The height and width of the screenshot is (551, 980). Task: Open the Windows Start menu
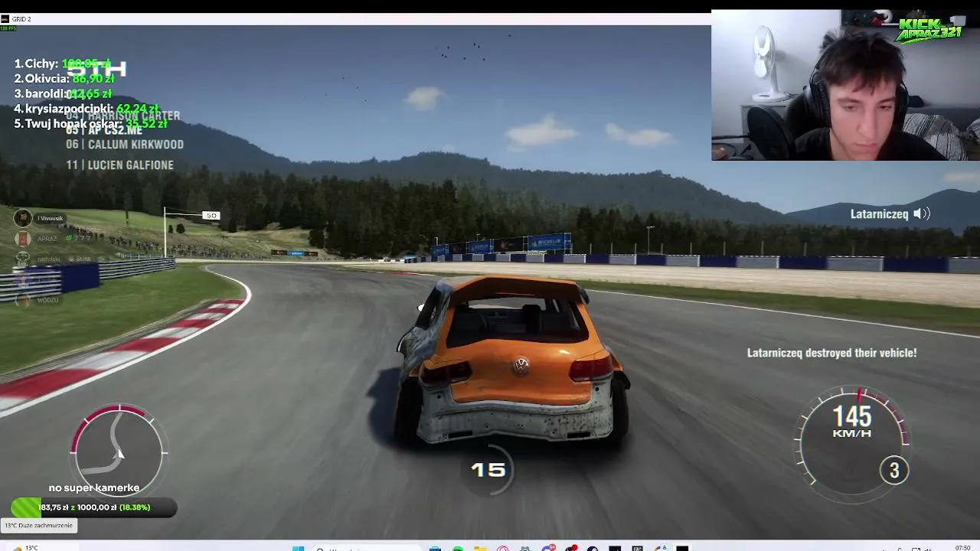pos(299,548)
